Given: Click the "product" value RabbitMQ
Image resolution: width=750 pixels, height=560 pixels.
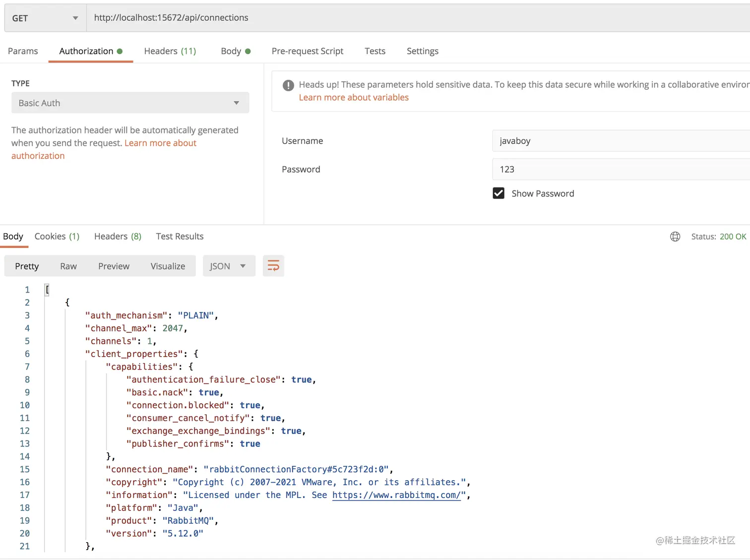Looking at the screenshot, I should 188,521.
